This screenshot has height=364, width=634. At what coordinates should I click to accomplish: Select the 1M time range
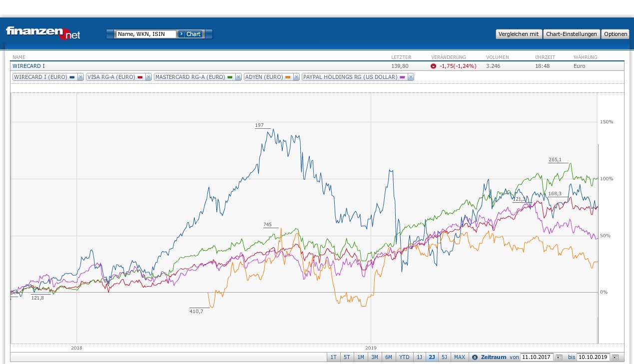(361, 357)
